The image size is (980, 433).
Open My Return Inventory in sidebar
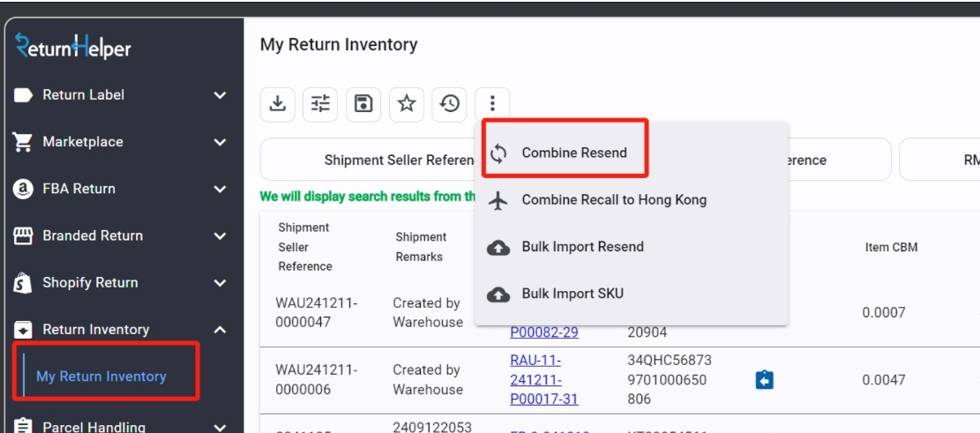coord(101,377)
